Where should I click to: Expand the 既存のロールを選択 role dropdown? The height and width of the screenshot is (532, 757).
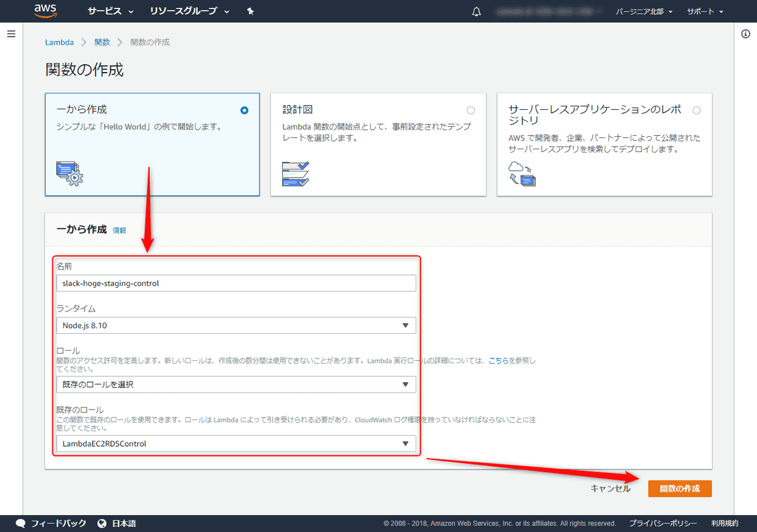[x=236, y=384]
